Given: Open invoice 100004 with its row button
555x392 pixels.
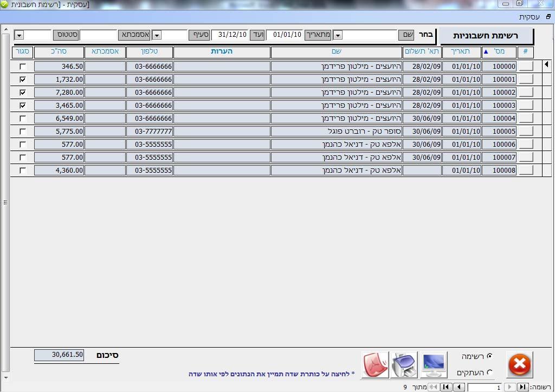Looking at the screenshot, I should 526,118.
